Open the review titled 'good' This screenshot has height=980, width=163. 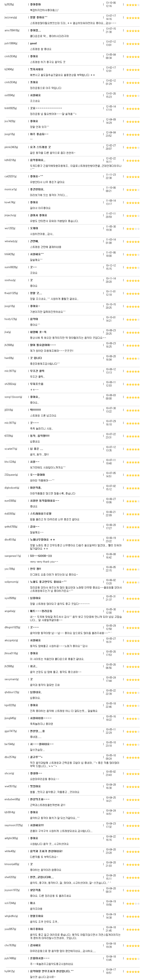pos(33,43)
